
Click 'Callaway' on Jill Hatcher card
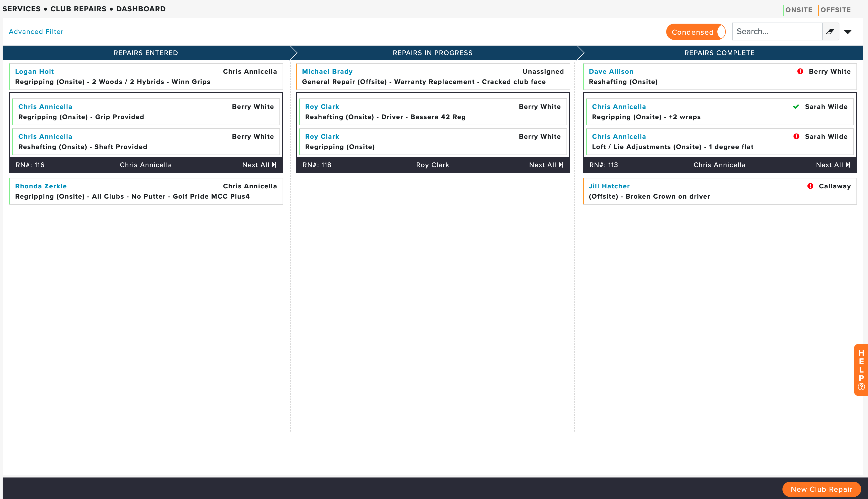(x=835, y=186)
